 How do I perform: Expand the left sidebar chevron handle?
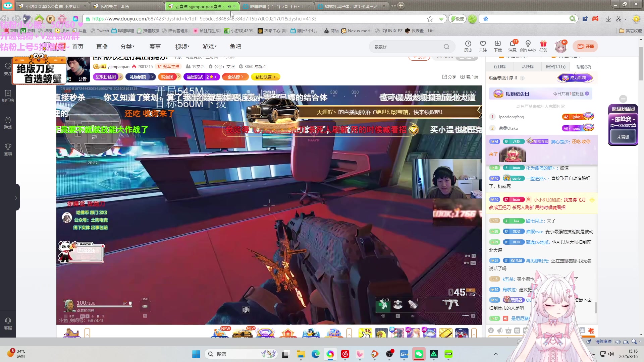point(16,198)
